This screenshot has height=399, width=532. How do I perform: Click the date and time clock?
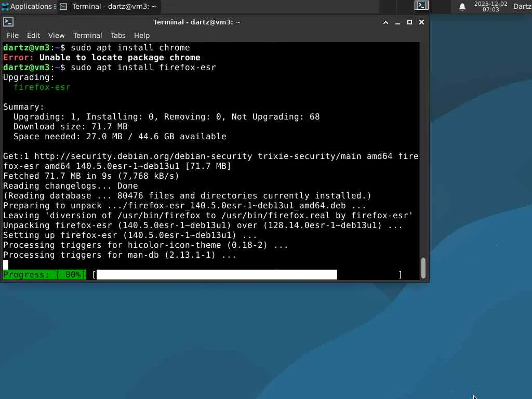[490, 6]
